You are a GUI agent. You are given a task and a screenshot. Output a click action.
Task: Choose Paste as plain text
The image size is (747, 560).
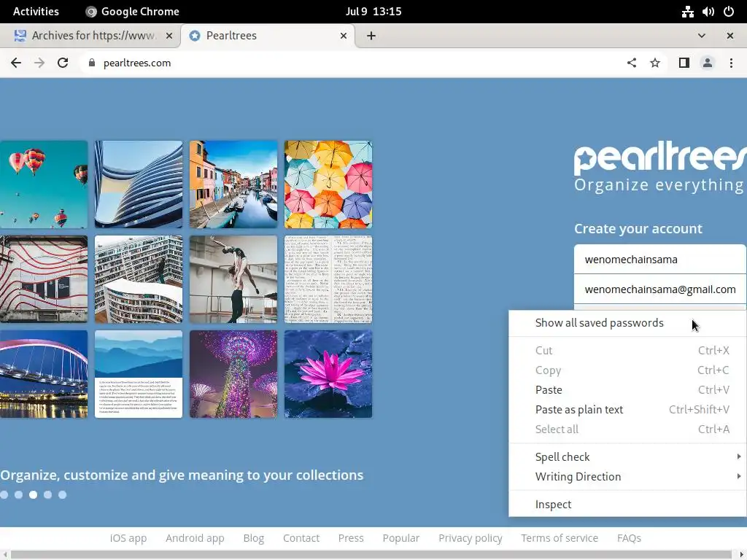(627, 410)
